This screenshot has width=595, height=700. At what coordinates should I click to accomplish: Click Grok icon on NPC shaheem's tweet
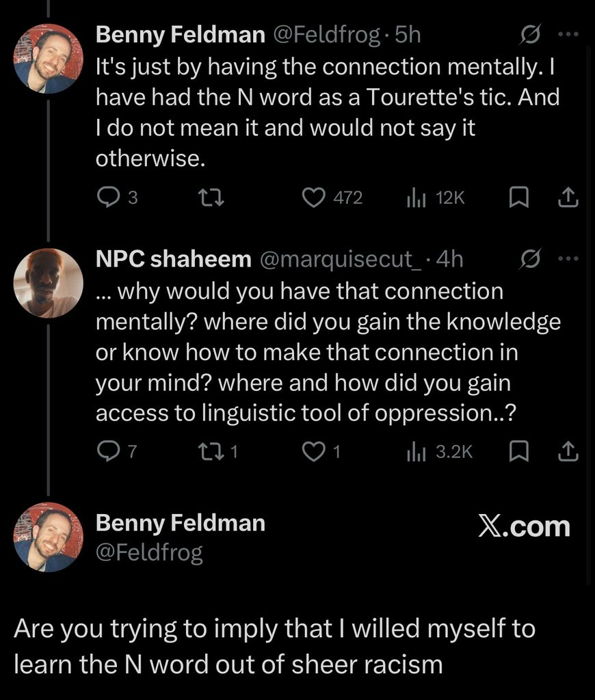tap(530, 258)
